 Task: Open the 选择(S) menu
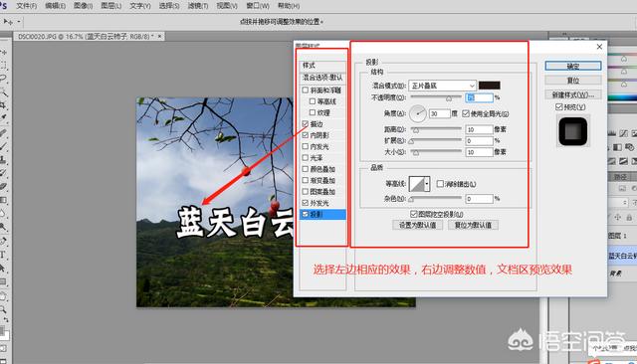click(169, 6)
